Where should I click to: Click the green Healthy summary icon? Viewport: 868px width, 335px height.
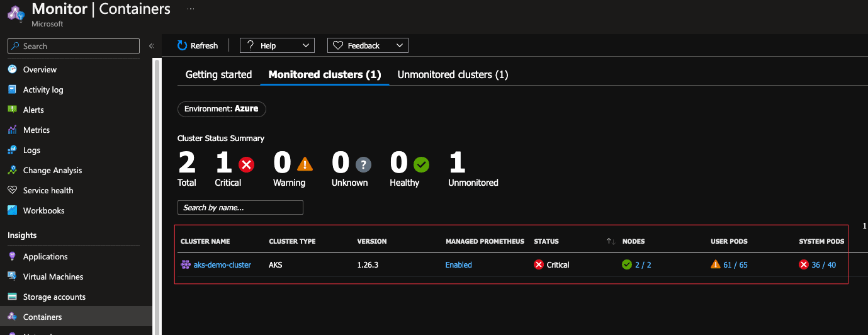pos(421,165)
